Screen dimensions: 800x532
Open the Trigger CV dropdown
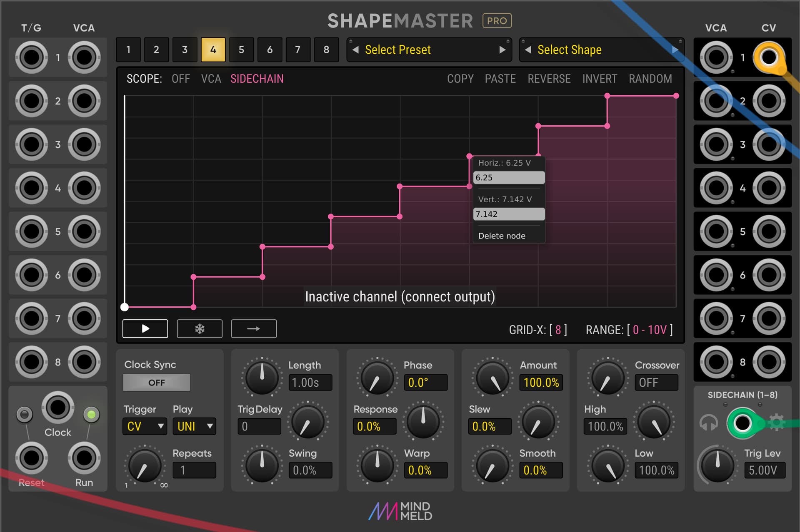(x=145, y=426)
